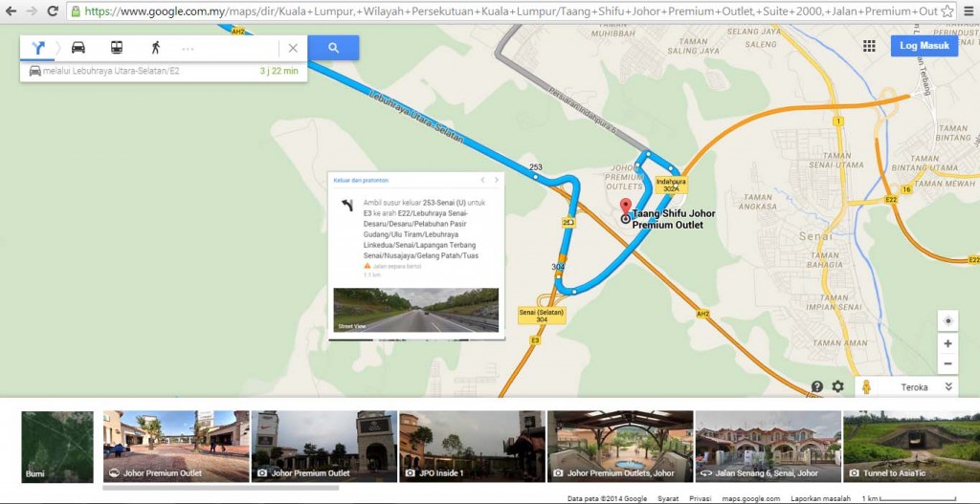This screenshot has width=980, height=504.
Task: Click the Pegman Street View icon
Action: coord(866,386)
